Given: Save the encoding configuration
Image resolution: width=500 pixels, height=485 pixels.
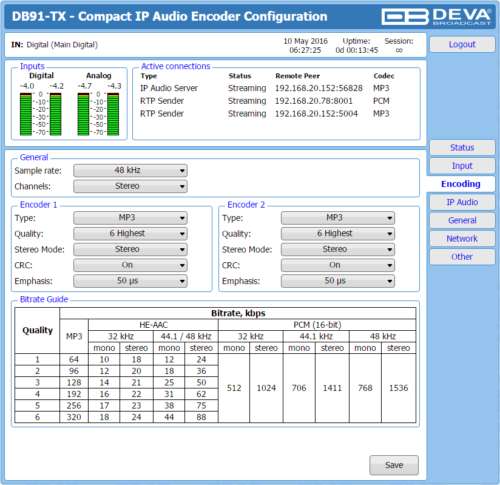Looking at the screenshot, I should [x=394, y=465].
